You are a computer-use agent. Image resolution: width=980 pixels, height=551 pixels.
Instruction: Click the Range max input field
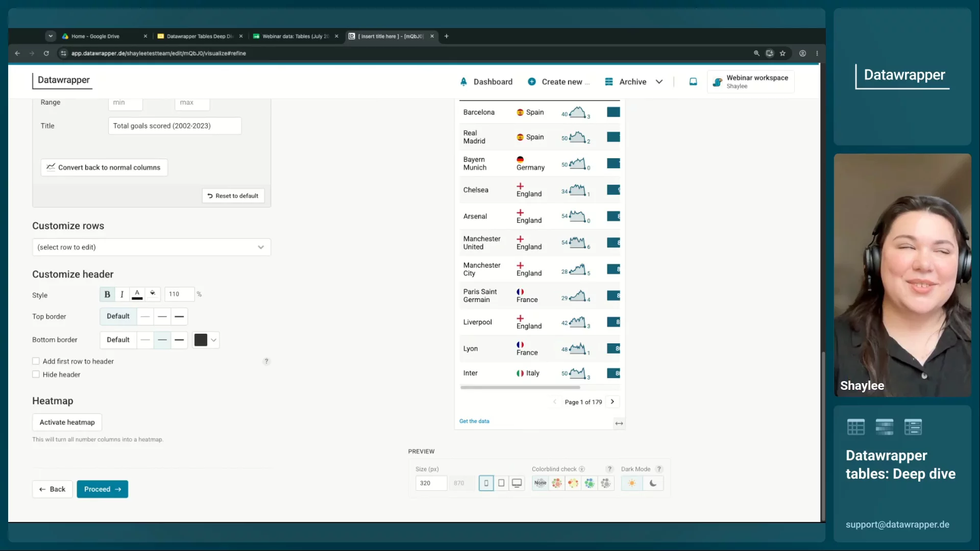coord(192,103)
